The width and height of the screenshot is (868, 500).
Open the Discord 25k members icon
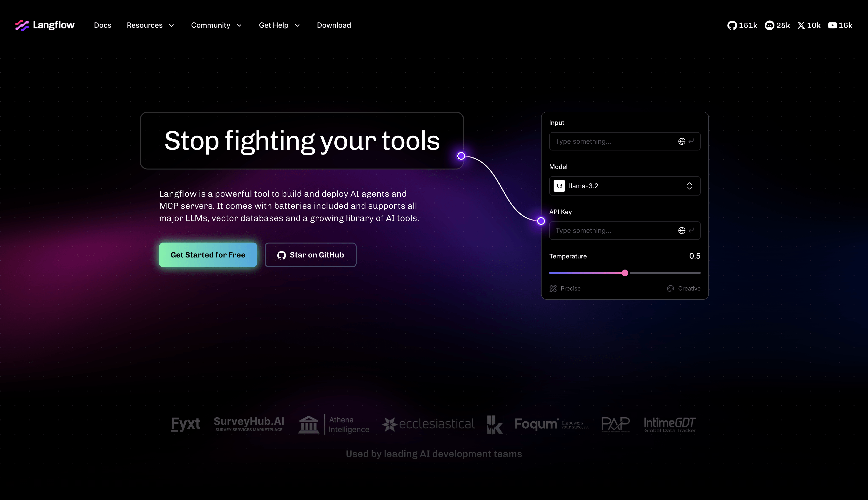click(x=769, y=25)
